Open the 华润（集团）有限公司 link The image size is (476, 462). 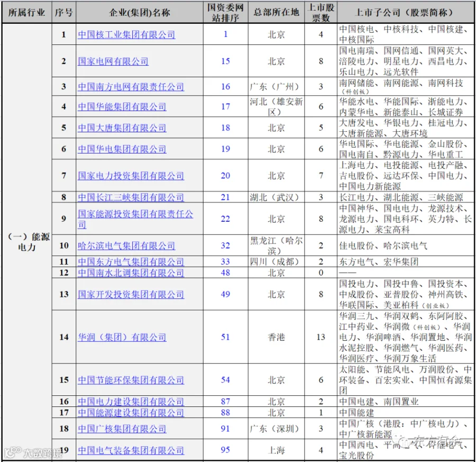[122, 337]
